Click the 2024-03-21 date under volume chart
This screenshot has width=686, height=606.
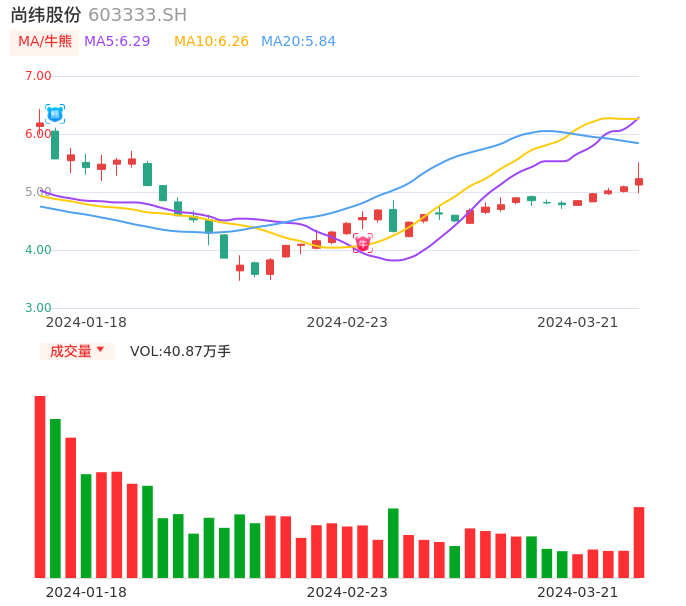click(578, 592)
